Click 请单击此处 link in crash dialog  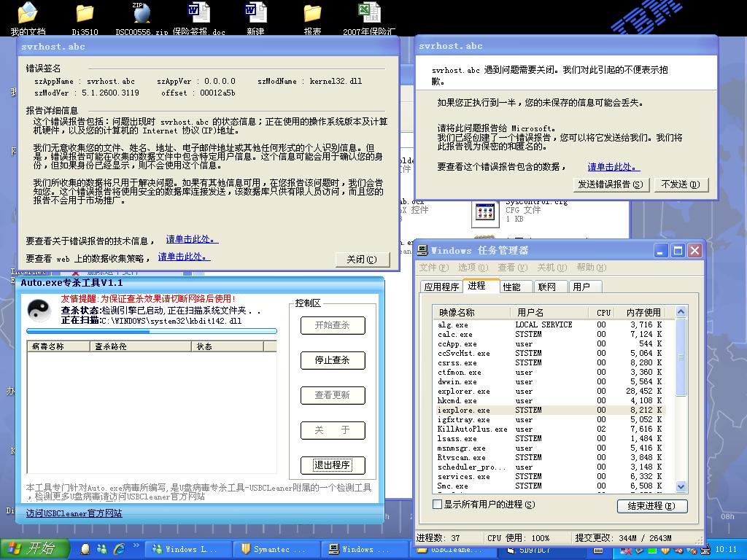[x=614, y=167]
